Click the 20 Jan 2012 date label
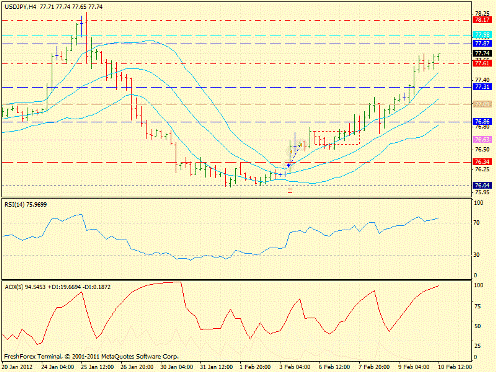 (x=18, y=367)
